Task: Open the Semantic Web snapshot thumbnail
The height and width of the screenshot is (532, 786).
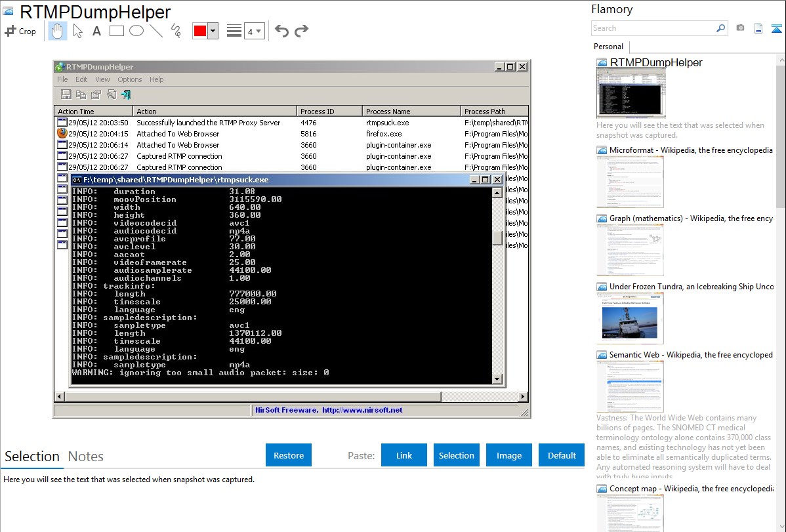Action: (630, 386)
